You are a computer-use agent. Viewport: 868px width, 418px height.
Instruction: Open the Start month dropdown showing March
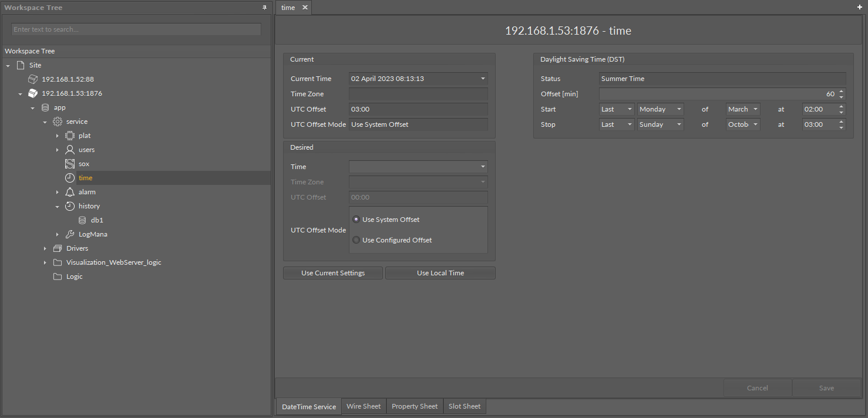click(742, 109)
